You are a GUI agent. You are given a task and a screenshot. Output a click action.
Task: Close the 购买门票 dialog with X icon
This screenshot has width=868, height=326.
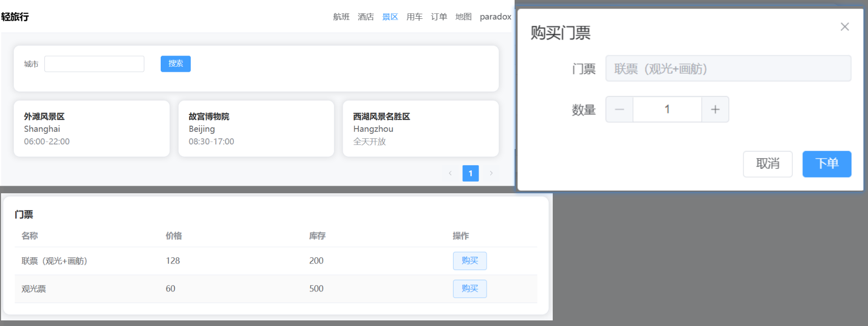click(845, 27)
